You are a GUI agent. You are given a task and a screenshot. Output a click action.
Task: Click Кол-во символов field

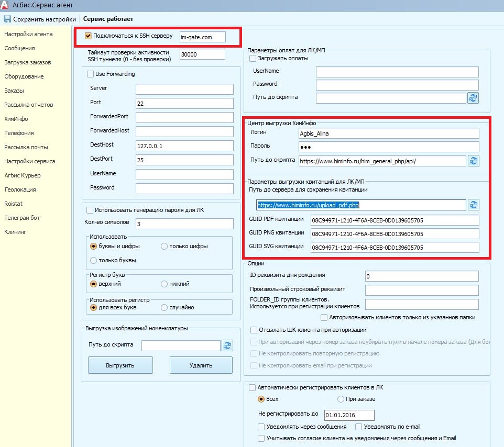[184, 223]
